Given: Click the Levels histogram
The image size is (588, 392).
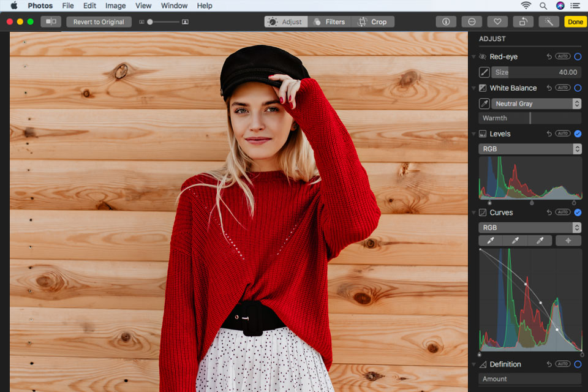Looking at the screenshot, I should point(530,178).
